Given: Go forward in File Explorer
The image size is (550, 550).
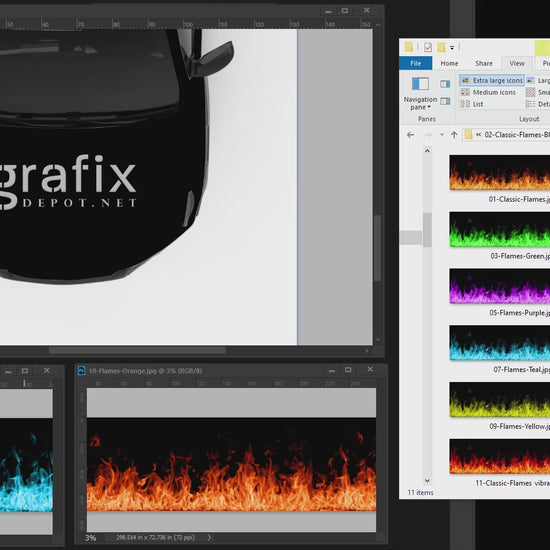Looking at the screenshot, I should (x=428, y=135).
